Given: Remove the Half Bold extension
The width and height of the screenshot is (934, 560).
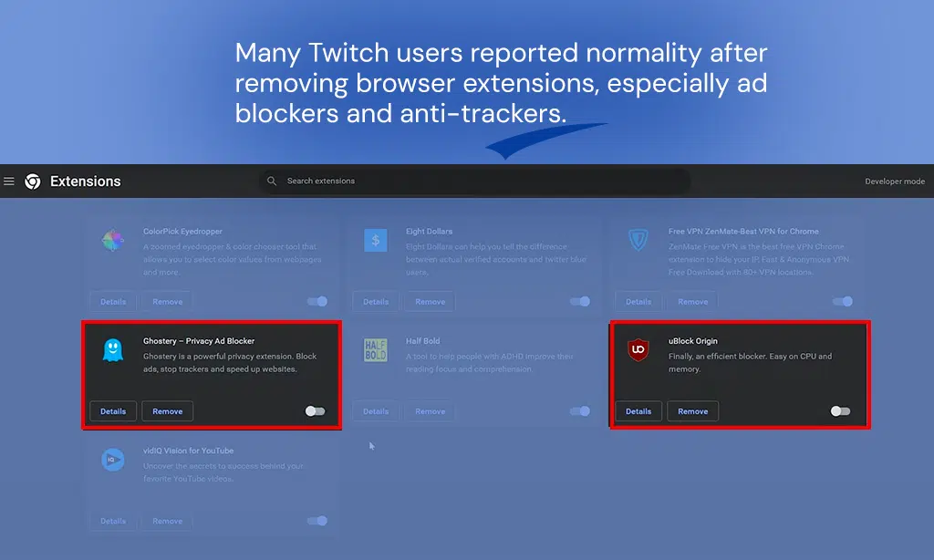Looking at the screenshot, I should click(431, 411).
